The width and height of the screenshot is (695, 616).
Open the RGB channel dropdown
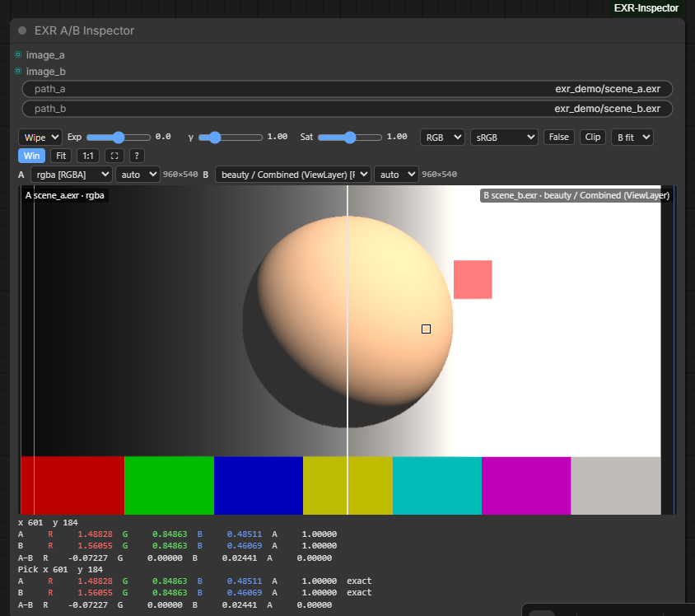coord(442,138)
